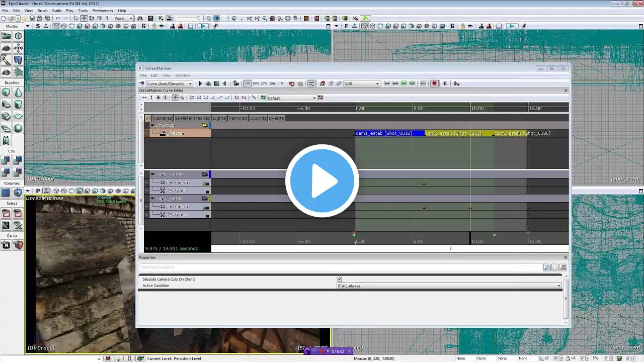The width and height of the screenshot is (644, 362).
Task: Open the Matinee Edit menu
Action: (x=154, y=75)
